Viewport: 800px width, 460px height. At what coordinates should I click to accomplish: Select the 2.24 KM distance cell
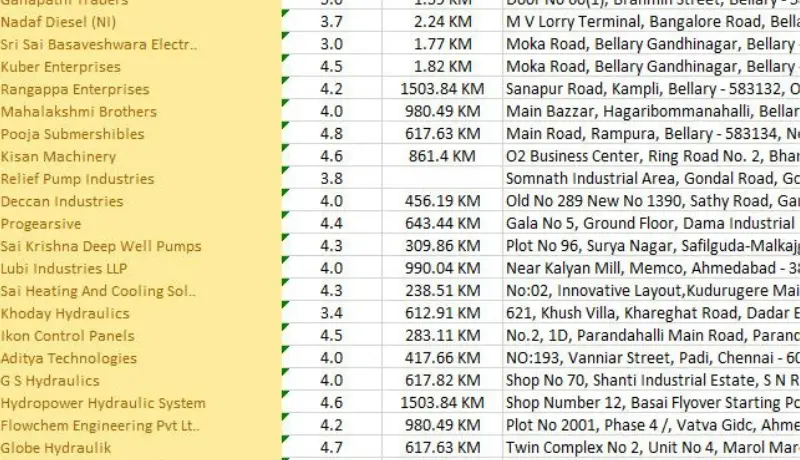pyautogui.click(x=442, y=22)
